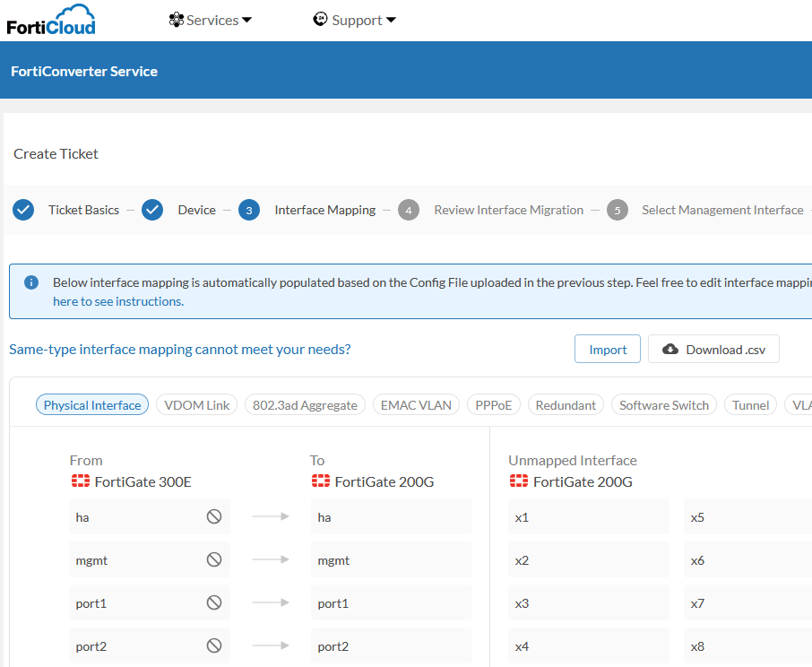Click the Ticket Basics completed step checkmark
812x667 pixels.
click(23, 210)
